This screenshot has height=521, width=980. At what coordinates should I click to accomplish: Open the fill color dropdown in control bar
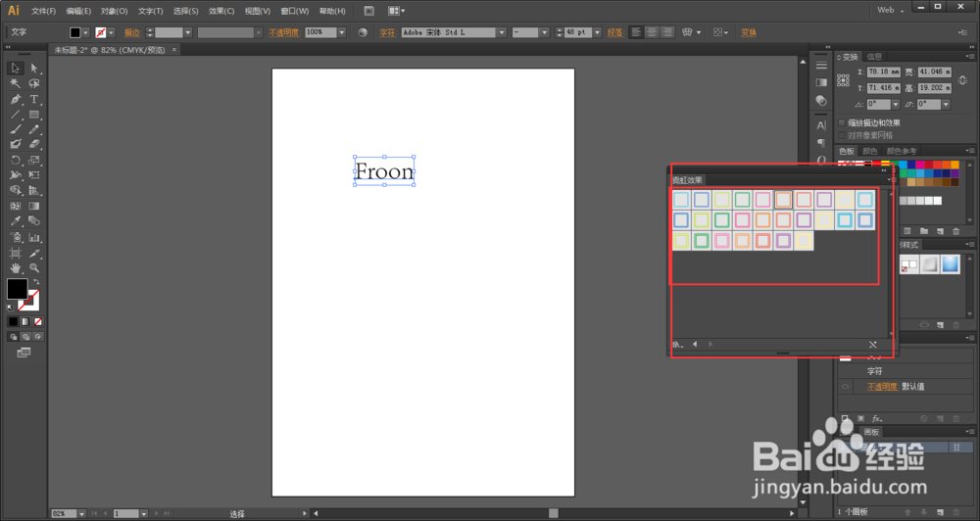tap(85, 32)
